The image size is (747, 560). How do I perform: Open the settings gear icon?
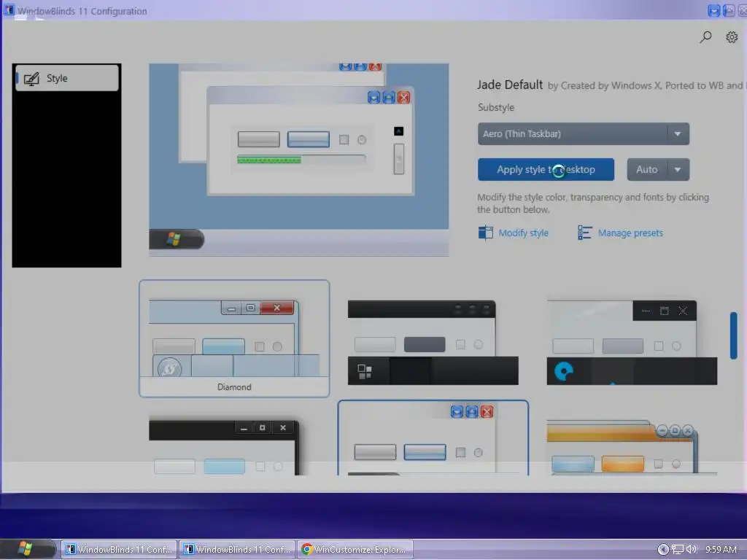pos(732,37)
